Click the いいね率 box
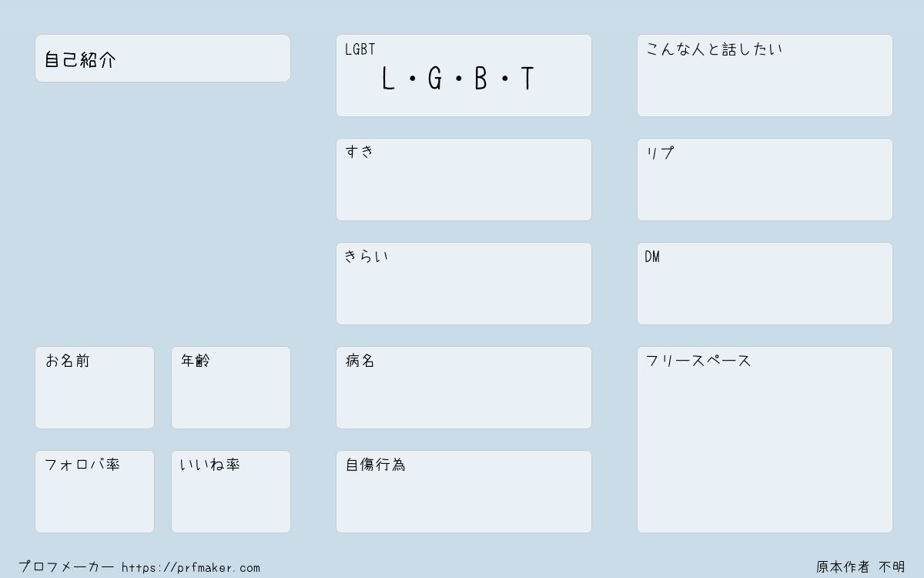This screenshot has width=924, height=578. [231, 492]
